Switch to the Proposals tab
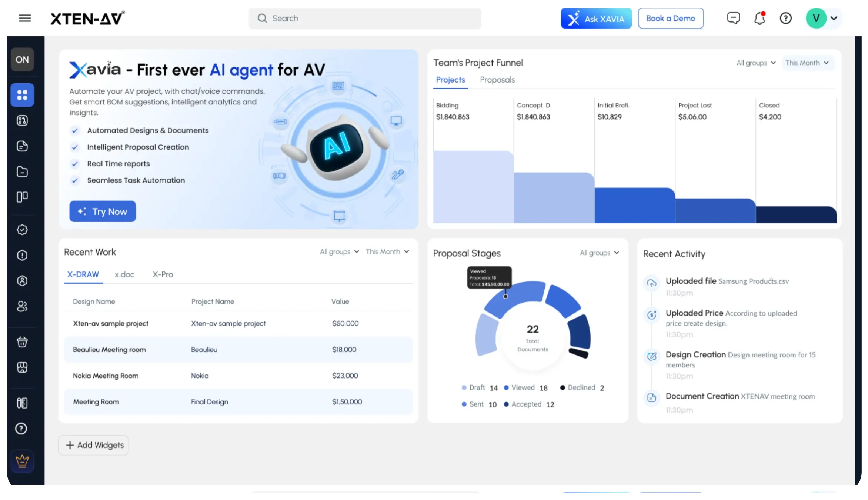Screen dimensions: 868x500 tap(497, 80)
